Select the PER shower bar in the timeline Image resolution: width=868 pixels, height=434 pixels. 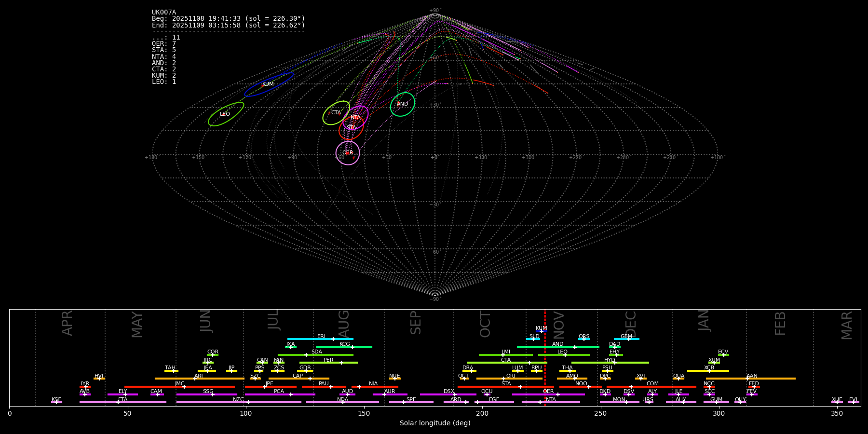click(x=328, y=362)
